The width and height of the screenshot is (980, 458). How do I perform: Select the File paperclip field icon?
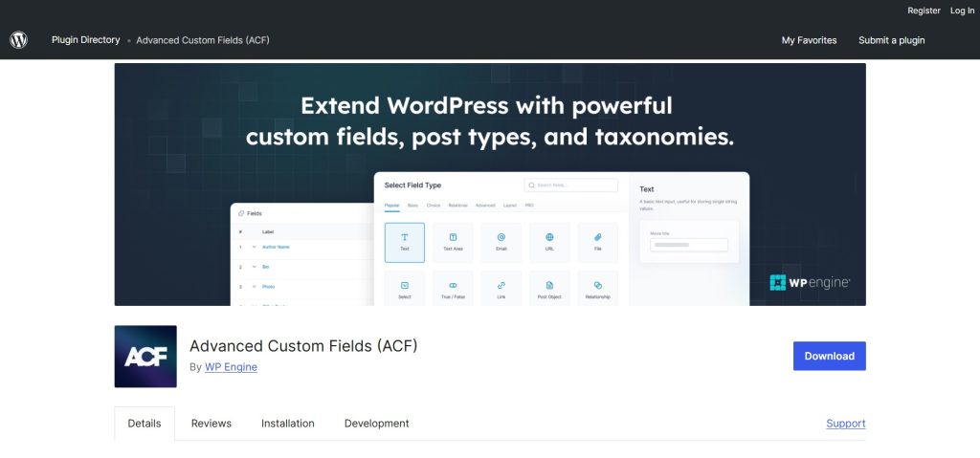click(x=597, y=237)
